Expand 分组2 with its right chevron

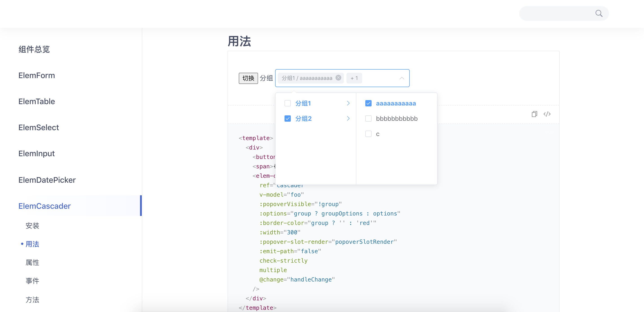348,119
